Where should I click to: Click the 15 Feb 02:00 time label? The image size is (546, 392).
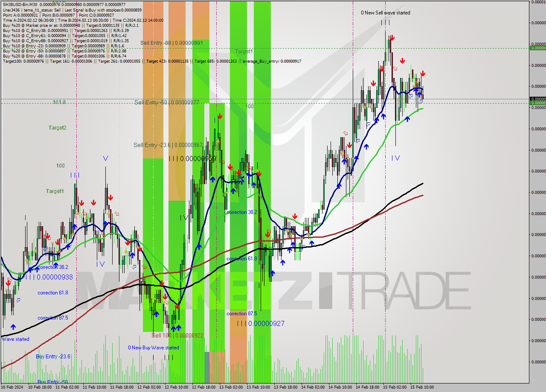pos(395,387)
